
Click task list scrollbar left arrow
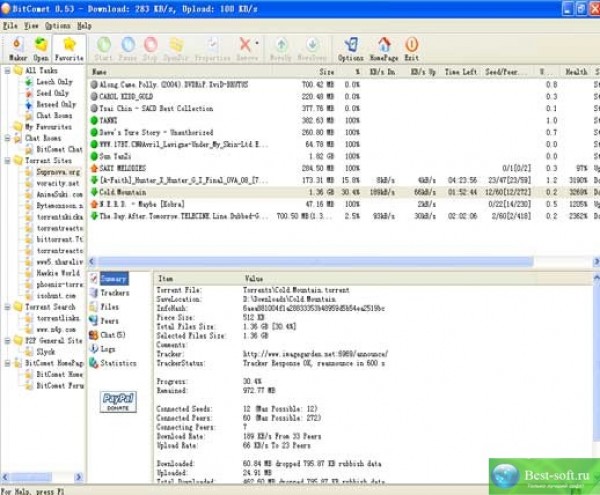(x=92, y=262)
